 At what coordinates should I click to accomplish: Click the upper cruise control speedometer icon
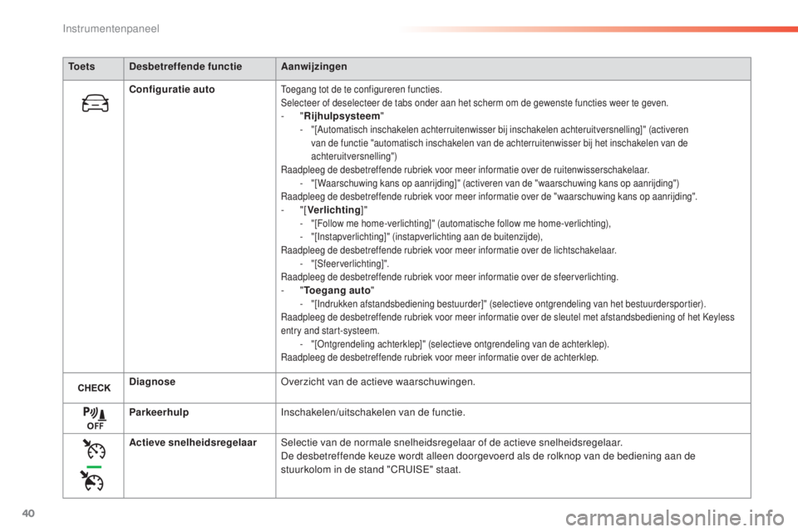95,450
